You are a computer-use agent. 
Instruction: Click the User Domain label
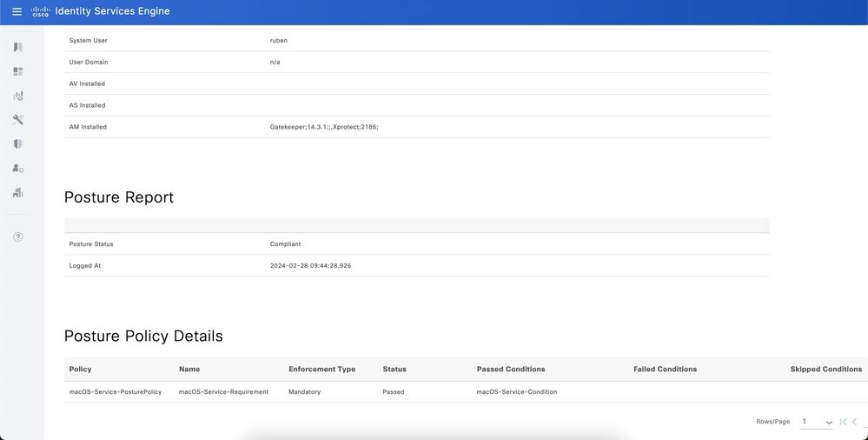(x=89, y=62)
